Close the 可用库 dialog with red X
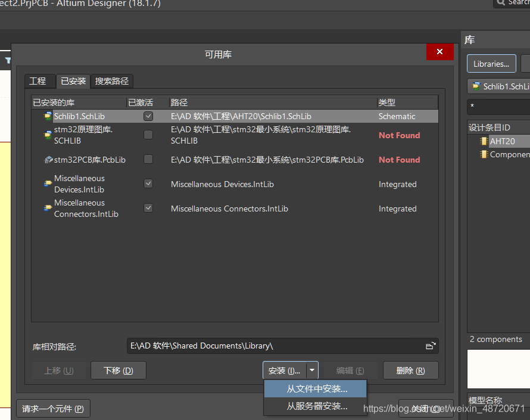530x420 pixels. pyautogui.click(x=439, y=52)
